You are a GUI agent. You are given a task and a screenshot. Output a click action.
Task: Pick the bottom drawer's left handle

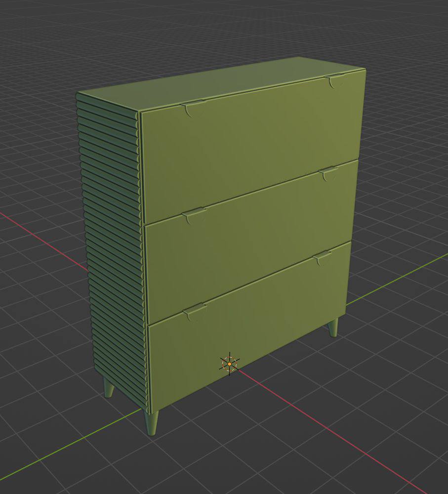pyautogui.click(x=195, y=311)
